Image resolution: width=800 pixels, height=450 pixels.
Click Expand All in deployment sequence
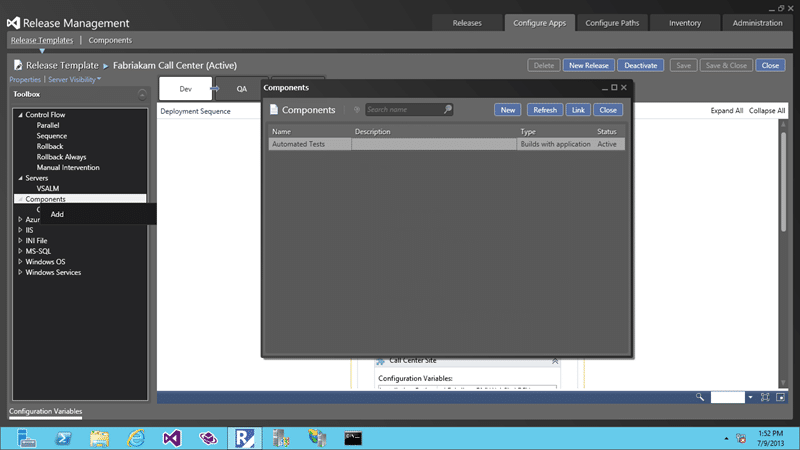click(727, 111)
